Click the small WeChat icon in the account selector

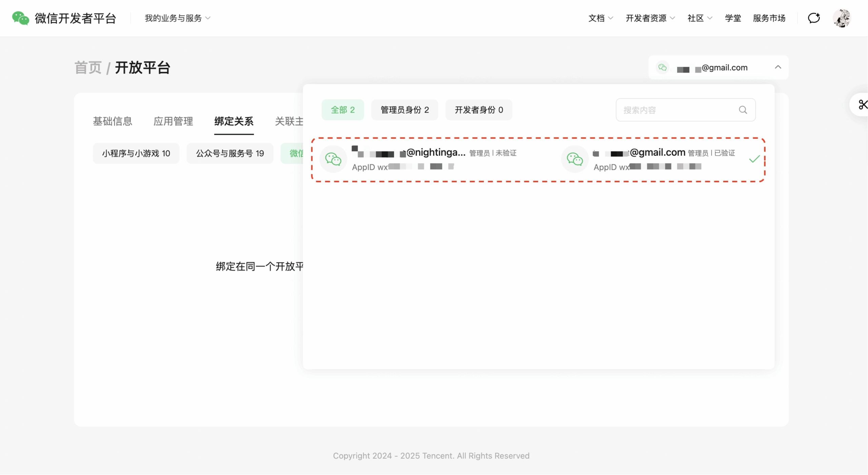[x=662, y=67]
